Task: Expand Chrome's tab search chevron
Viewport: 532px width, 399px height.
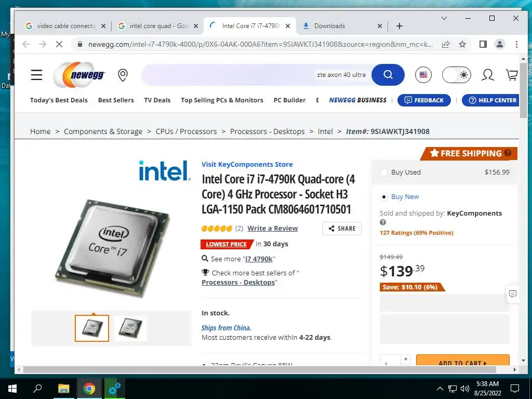Action: coord(444,18)
